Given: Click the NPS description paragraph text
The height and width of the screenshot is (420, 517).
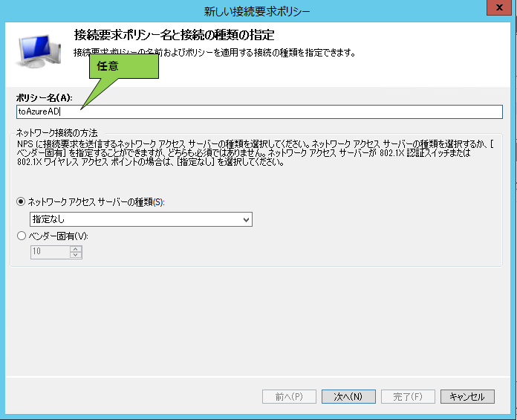Looking at the screenshot, I should (256, 152).
